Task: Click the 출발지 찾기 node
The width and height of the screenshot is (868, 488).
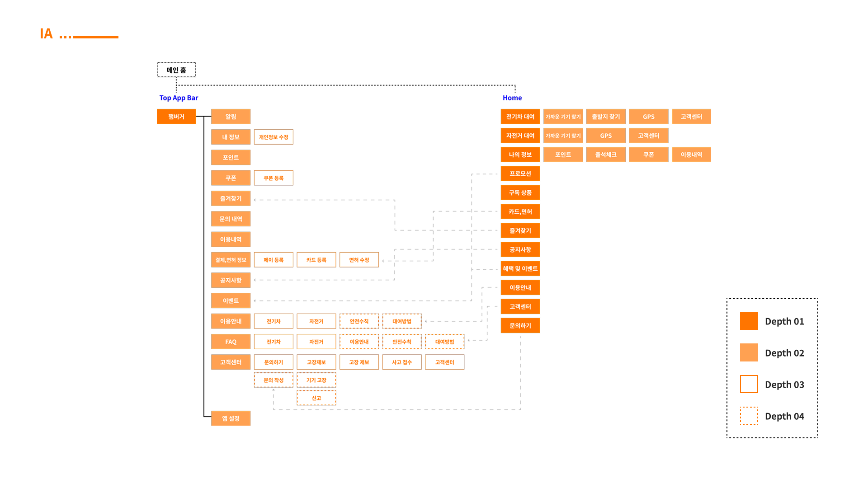Action: [x=606, y=117]
